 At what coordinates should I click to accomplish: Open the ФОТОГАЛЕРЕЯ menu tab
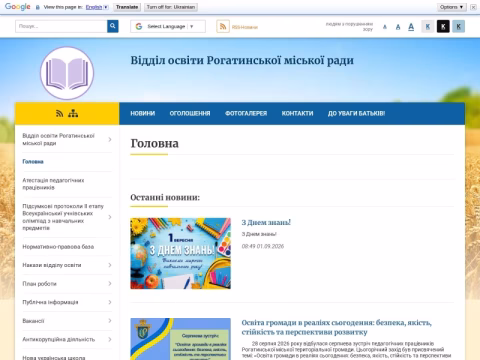(x=246, y=113)
